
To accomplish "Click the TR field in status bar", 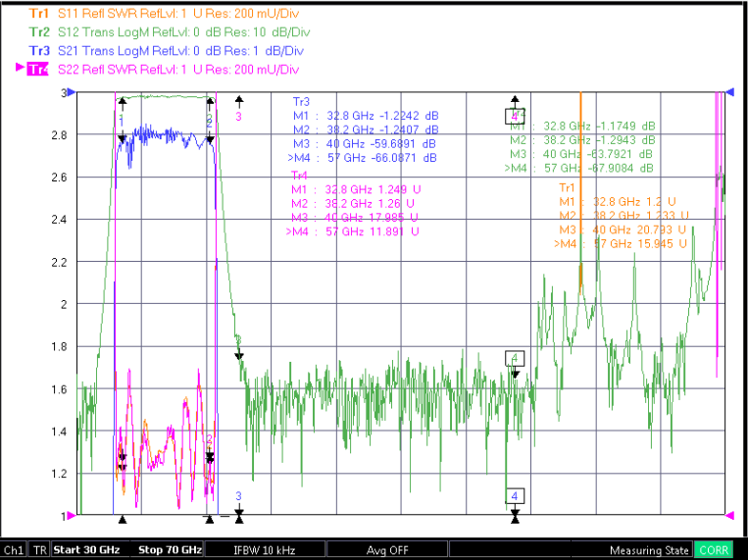I will coord(39,550).
